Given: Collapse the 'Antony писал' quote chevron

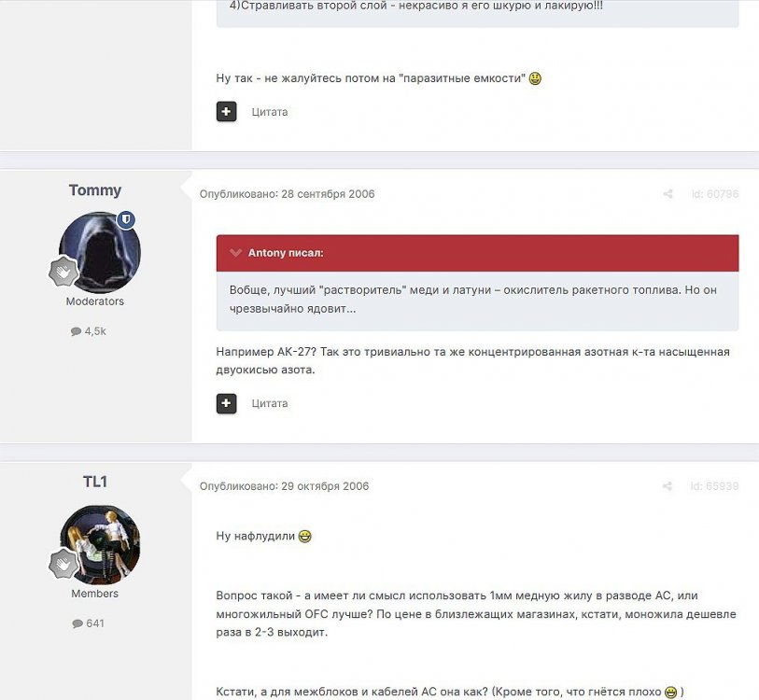Looking at the screenshot, I should (x=236, y=253).
